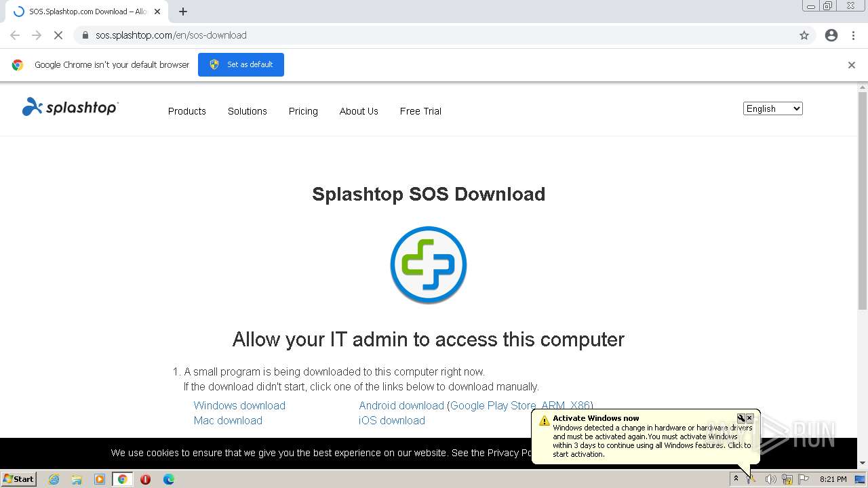Open the Activate Windows balloon settings wrench

[741, 418]
